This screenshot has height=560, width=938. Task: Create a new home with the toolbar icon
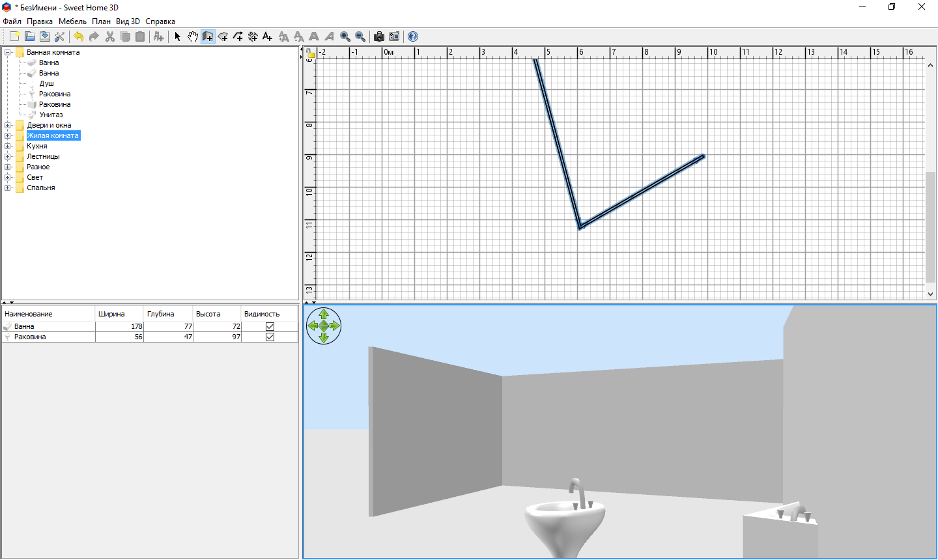click(x=14, y=36)
